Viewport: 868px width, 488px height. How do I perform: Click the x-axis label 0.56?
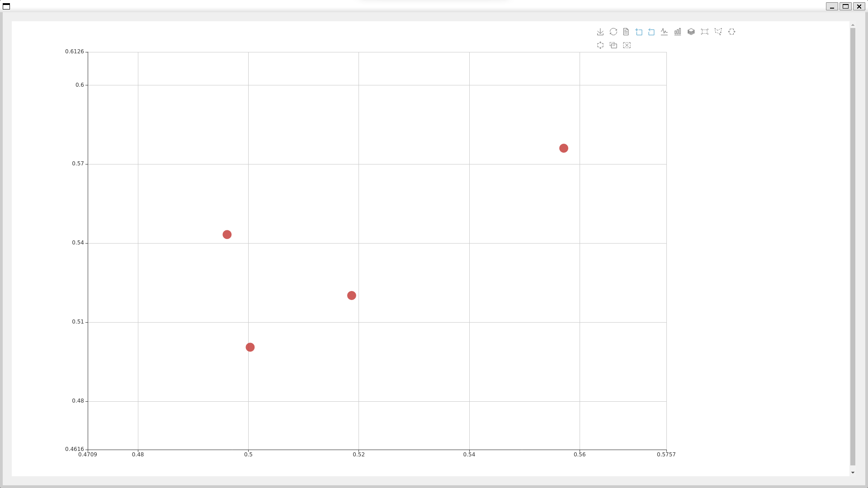pos(580,455)
